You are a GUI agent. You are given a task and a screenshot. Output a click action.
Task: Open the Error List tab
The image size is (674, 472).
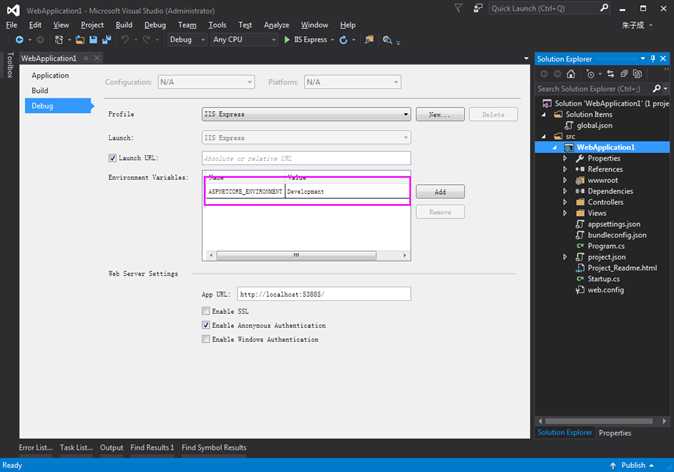[35, 447]
